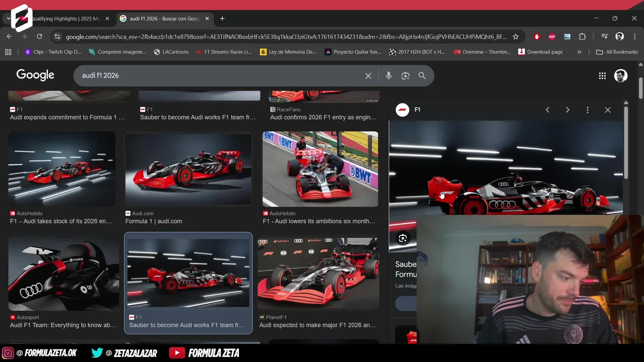Open the 2017 H2H bookmark

tap(417, 52)
